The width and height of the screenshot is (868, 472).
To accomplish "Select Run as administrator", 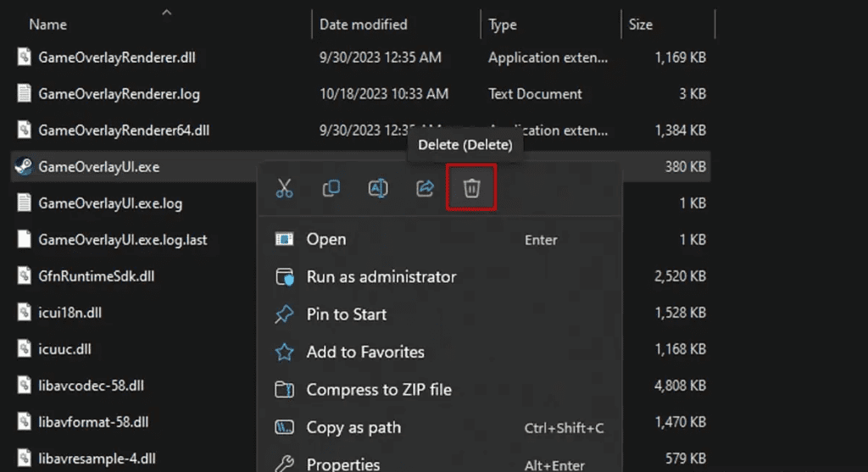I will pos(381,277).
